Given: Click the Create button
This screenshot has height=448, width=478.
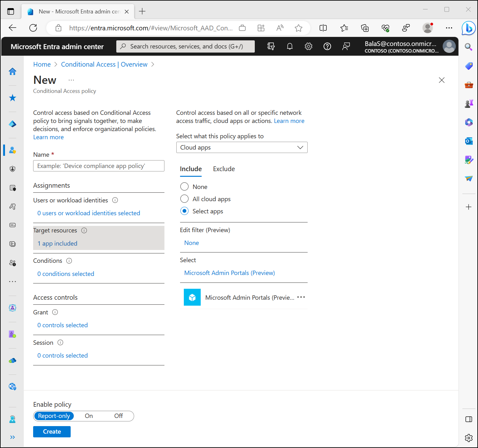Looking at the screenshot, I should (52, 431).
